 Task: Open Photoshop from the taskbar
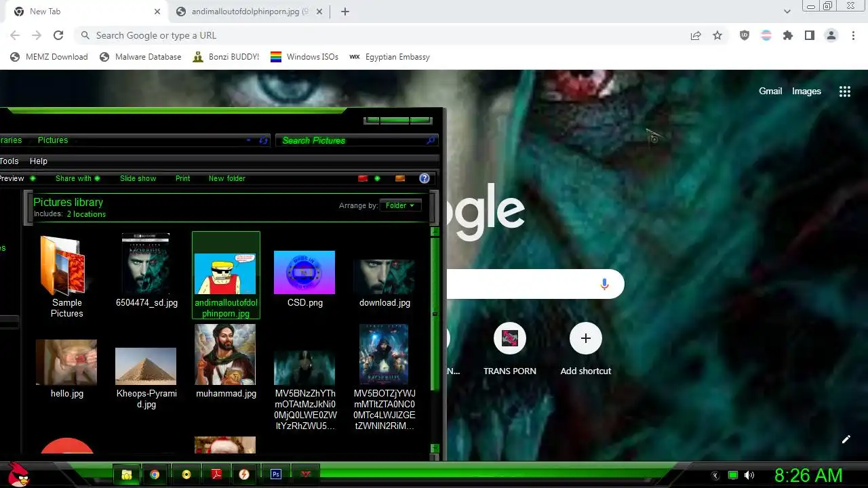276,474
